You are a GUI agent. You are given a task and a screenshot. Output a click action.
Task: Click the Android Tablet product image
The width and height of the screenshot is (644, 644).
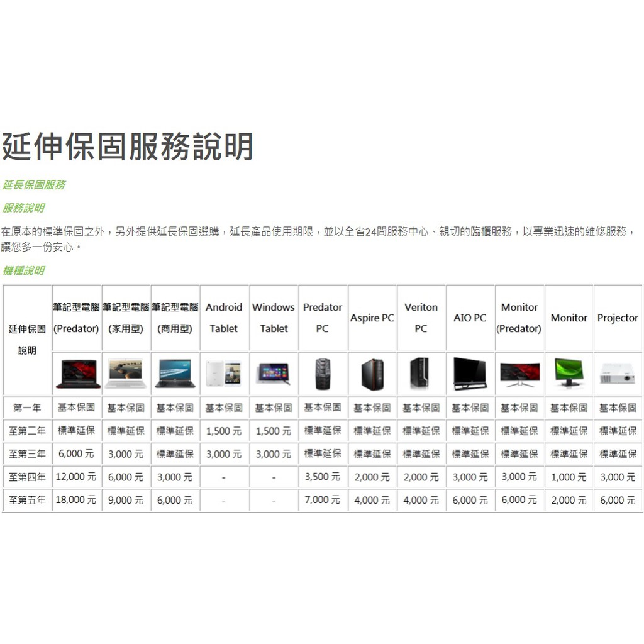tap(224, 374)
